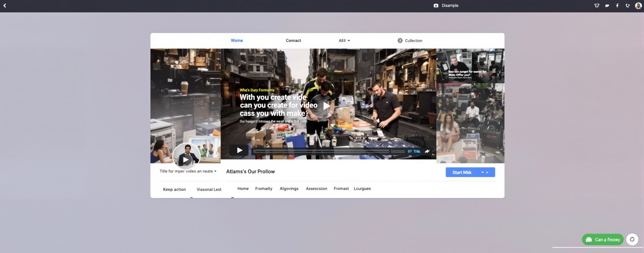Click the video progress bar
Viewport: 644px width, 253px height.
pos(321,151)
